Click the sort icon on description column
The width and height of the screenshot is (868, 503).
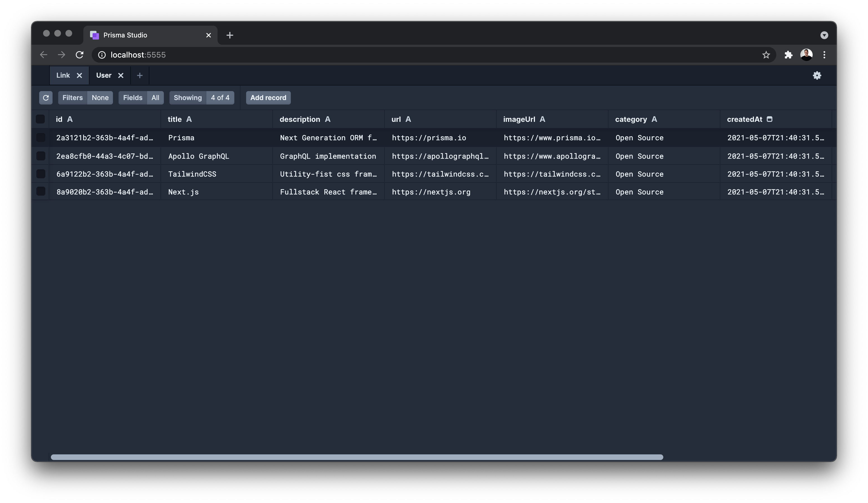(328, 118)
